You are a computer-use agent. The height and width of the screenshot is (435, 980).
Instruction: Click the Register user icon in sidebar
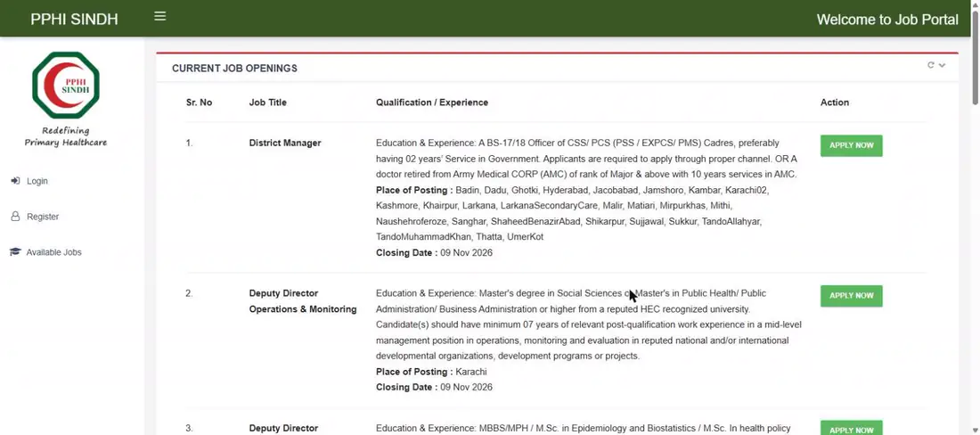[15, 217]
